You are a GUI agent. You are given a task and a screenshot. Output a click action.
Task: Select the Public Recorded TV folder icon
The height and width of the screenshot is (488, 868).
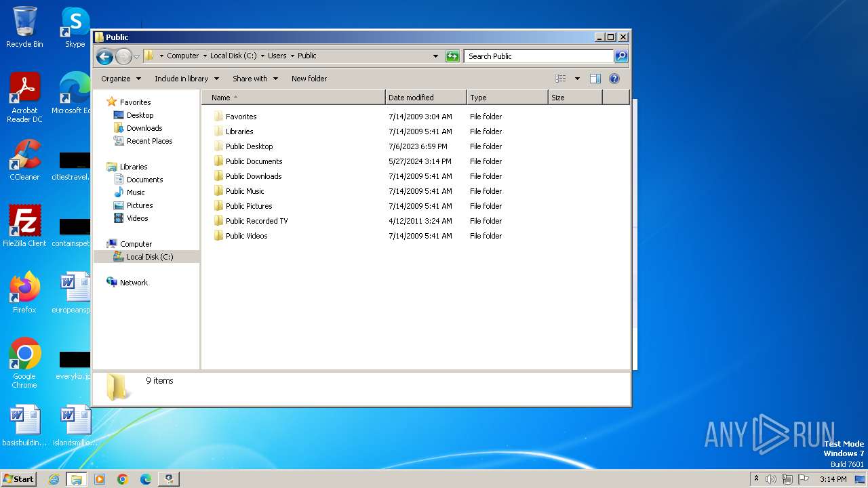pos(218,221)
